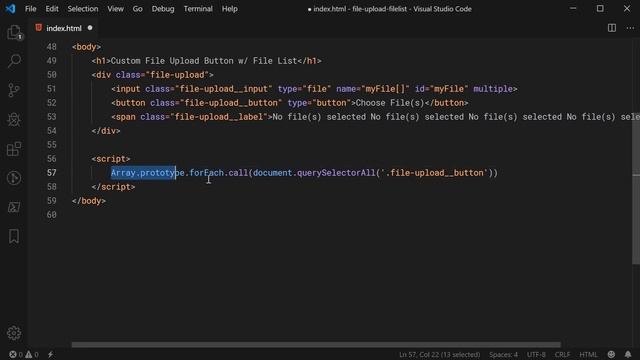Click 'forEach' in line 57
Screen dimensions: 640x360
click(207, 173)
